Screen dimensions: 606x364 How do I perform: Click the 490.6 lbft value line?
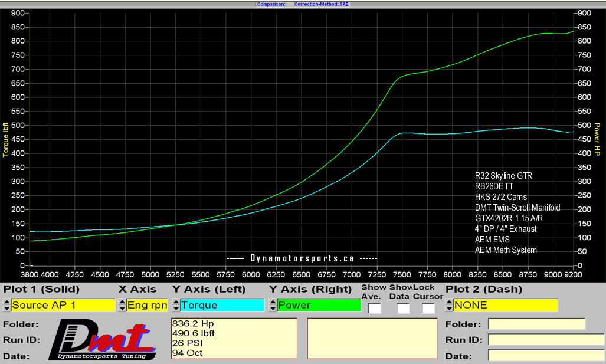coord(193,333)
